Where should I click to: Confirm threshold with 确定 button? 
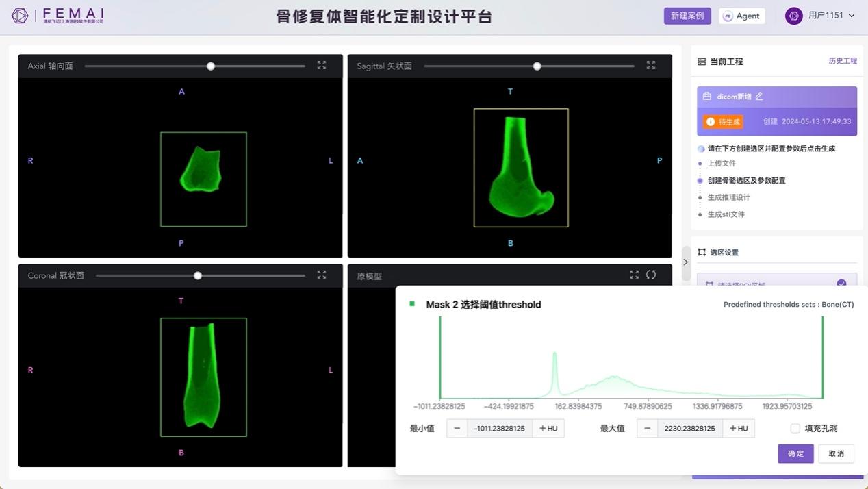(795, 453)
